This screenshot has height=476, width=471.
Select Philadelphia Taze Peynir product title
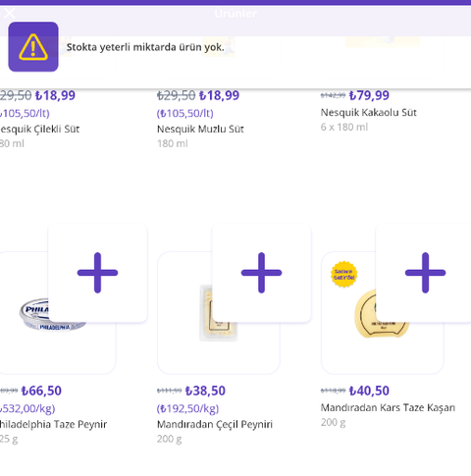pyautogui.click(x=53, y=424)
